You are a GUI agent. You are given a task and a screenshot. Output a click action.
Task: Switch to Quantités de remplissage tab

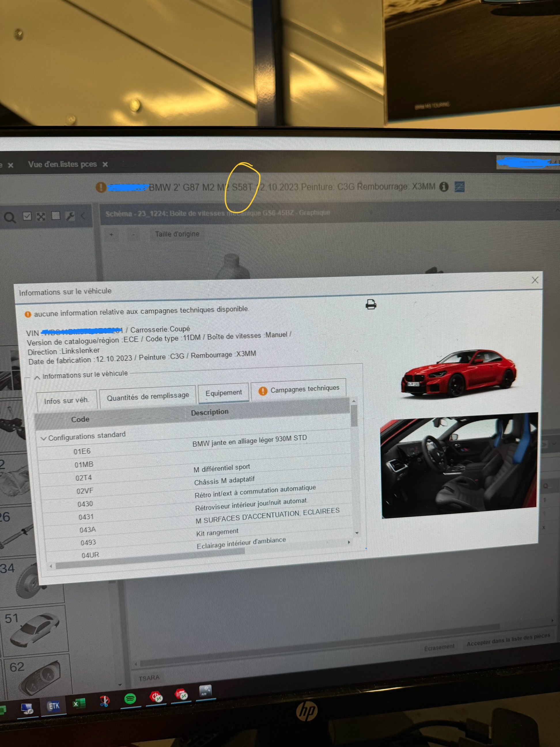tap(148, 396)
